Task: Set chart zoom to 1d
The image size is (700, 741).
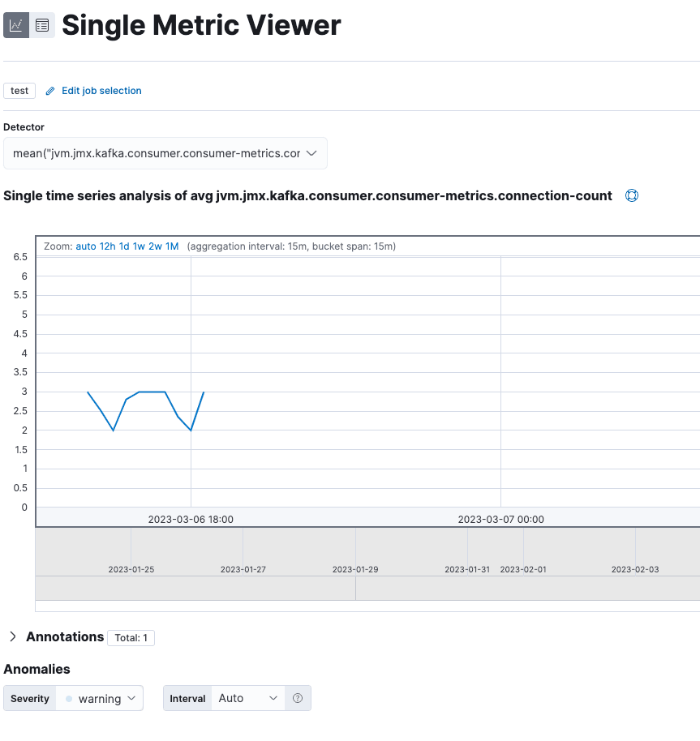Action: tap(124, 246)
